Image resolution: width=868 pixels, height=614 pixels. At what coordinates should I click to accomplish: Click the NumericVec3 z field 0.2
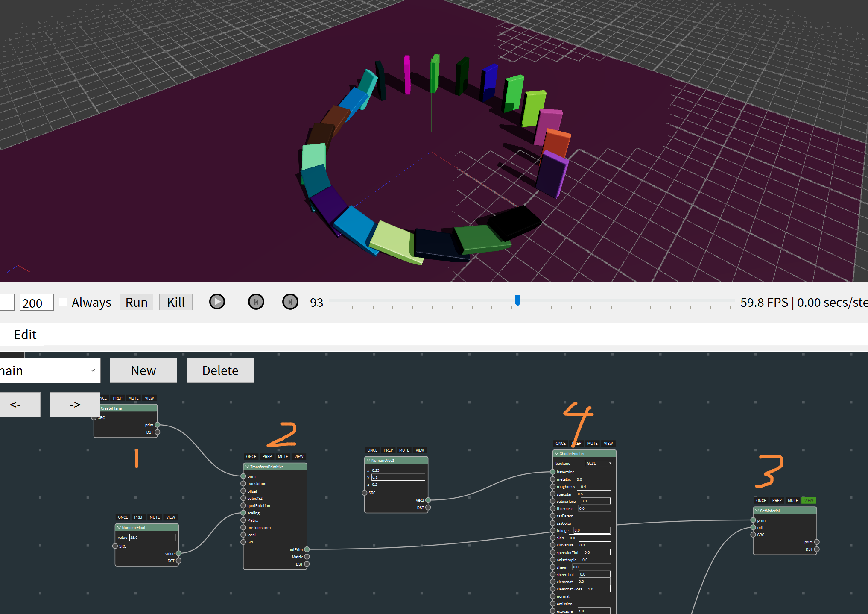(398, 485)
